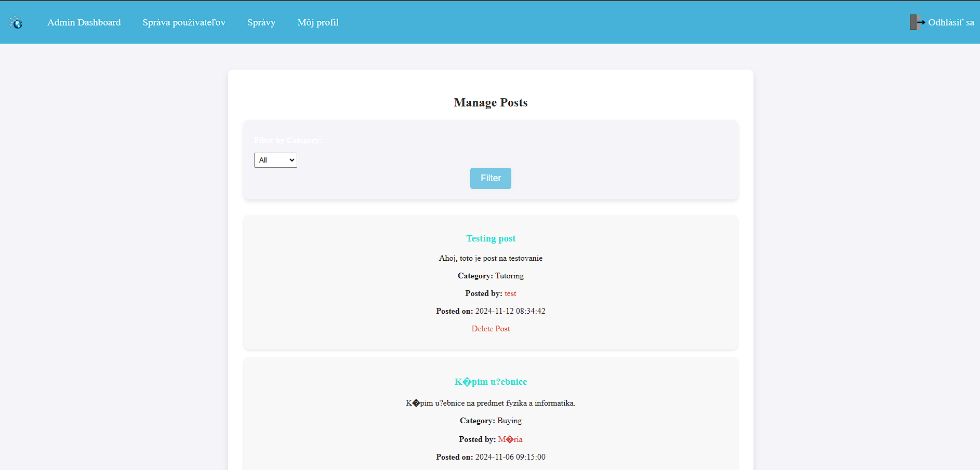Open Správy from the navigation bar
Screen dimensions: 980x470
261,22
